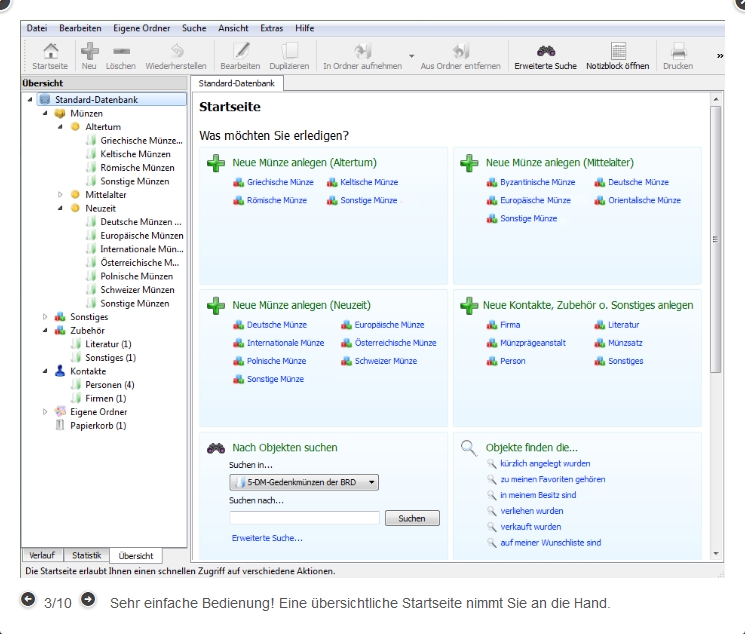Select Papierkorb (1) in the tree
The height and width of the screenshot is (634, 745).
(98, 425)
